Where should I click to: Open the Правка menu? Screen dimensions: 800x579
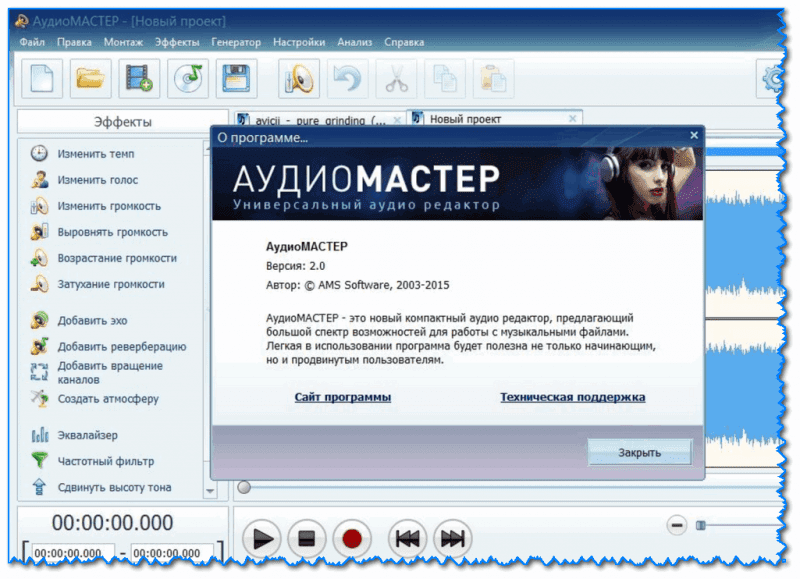pos(74,42)
